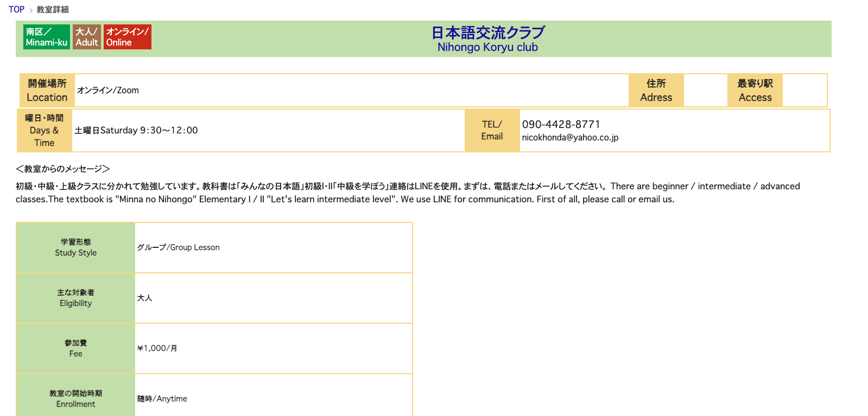
Task: Click the Location header cell
Action: (x=47, y=91)
